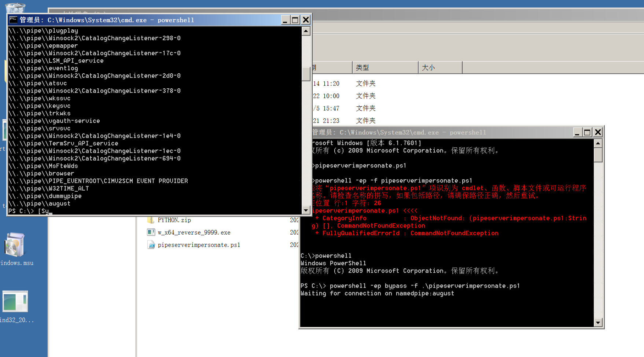
Task: Click scroll-down arrow in top-left cmd window
Action: pos(306,210)
